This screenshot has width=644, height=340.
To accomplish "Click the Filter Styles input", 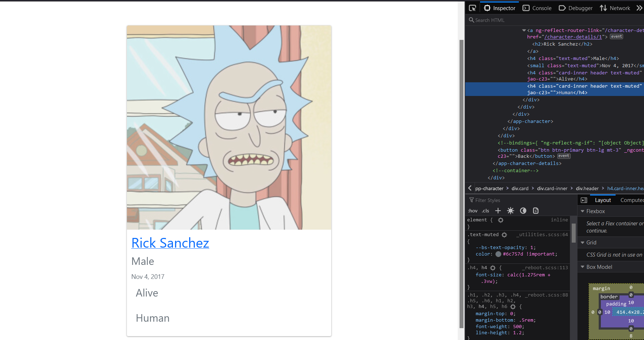I will (x=521, y=200).
